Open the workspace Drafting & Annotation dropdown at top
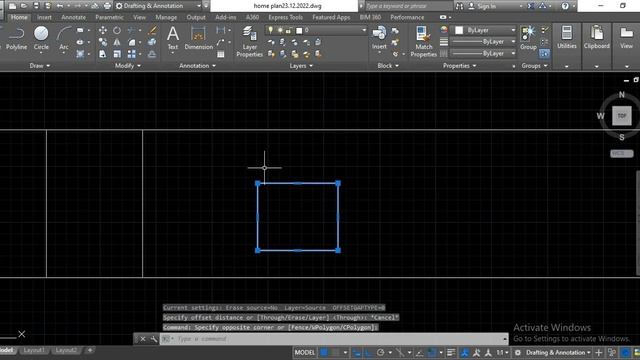The image size is (640, 360). click(x=158, y=6)
